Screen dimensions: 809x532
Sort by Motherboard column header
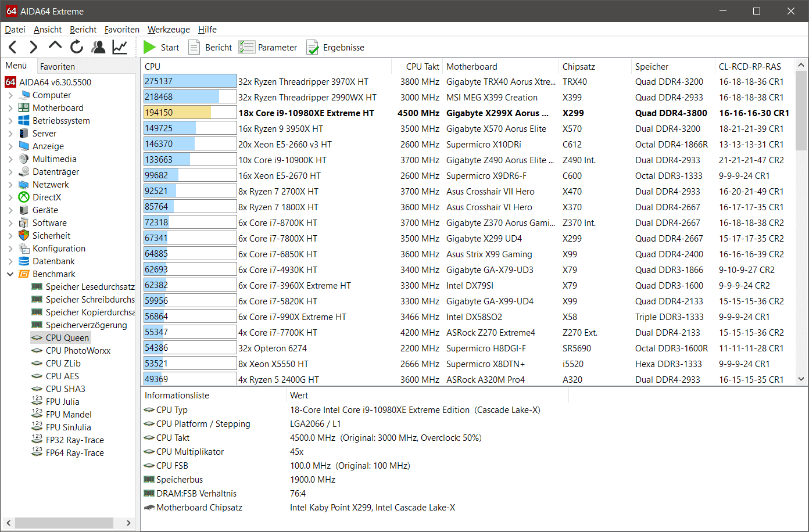pyautogui.click(x=500, y=66)
